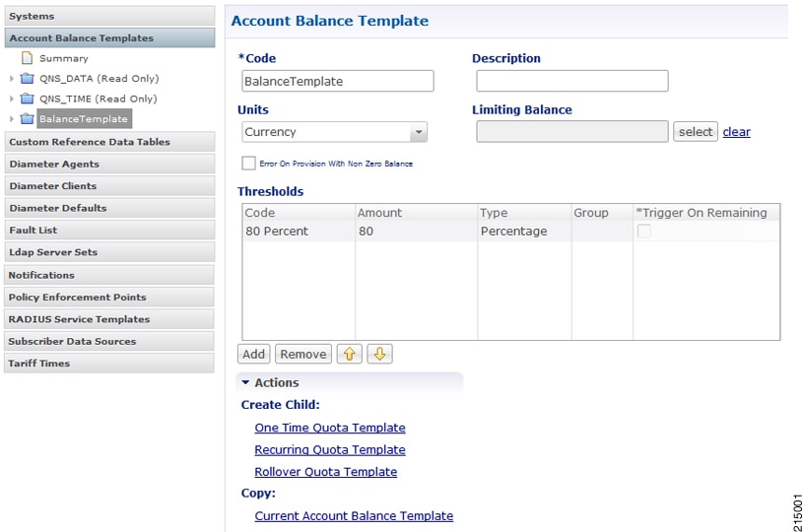The height and width of the screenshot is (532, 802).
Task: Expand the QNS_TIME tree node
Action: click(x=12, y=99)
